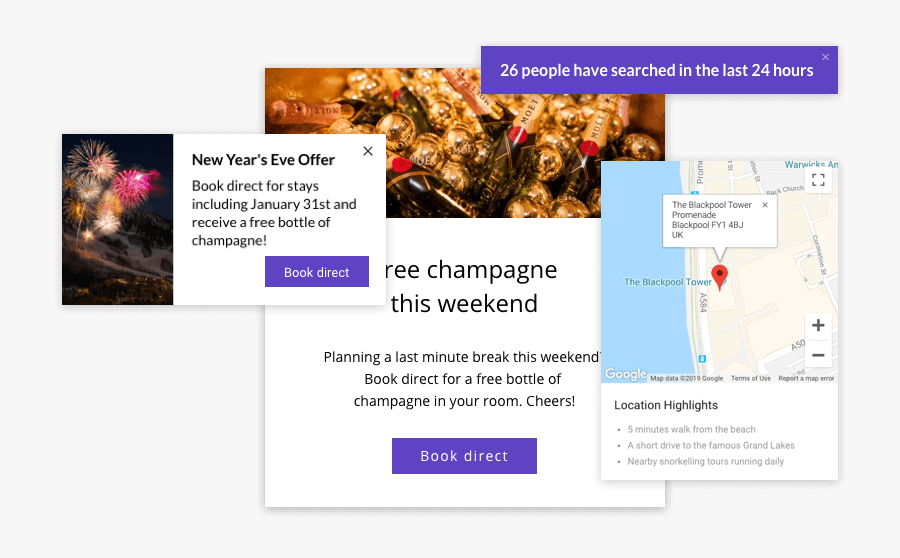Click the New Year's Eve Offer title

(263, 159)
